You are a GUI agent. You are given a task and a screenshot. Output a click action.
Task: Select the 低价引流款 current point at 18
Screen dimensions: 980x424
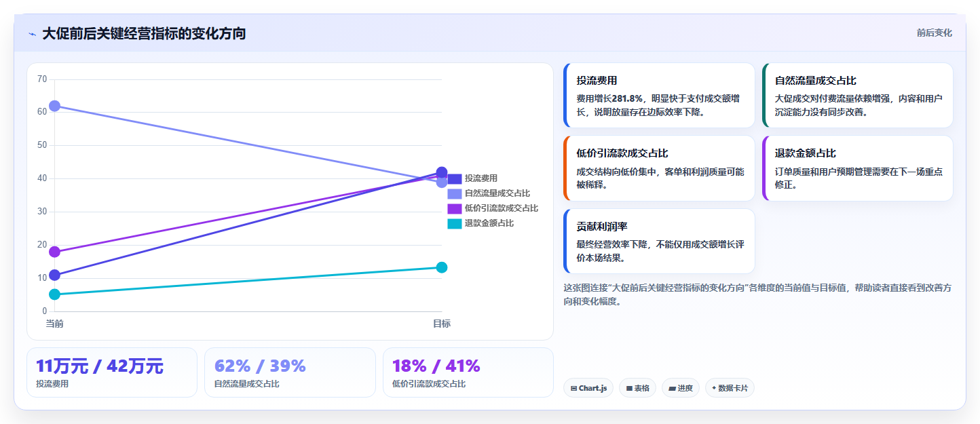click(54, 252)
